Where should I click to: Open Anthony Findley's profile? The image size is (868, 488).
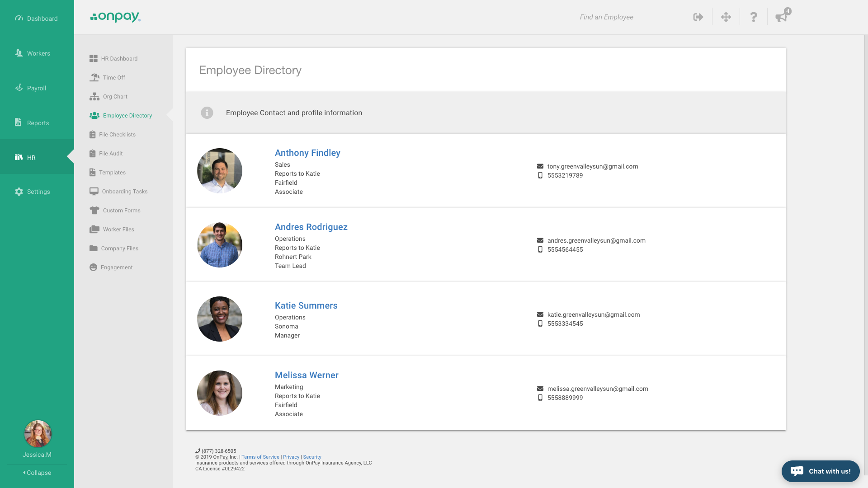pyautogui.click(x=307, y=153)
